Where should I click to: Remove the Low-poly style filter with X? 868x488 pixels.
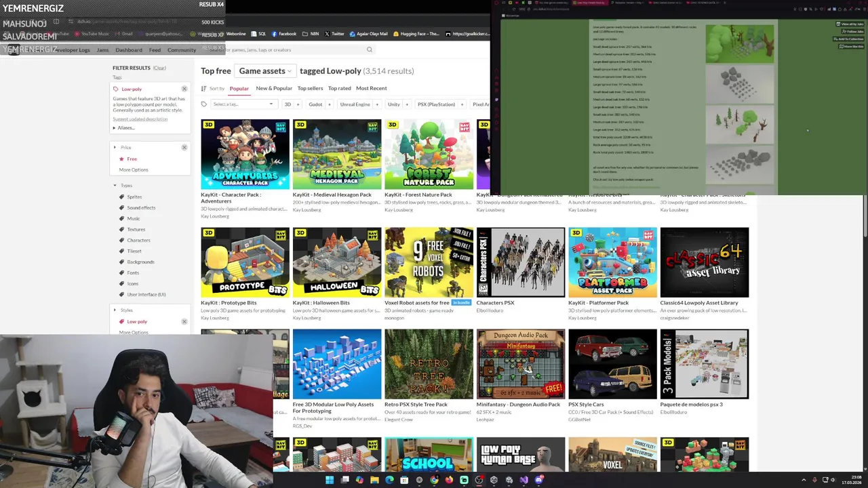coord(184,321)
